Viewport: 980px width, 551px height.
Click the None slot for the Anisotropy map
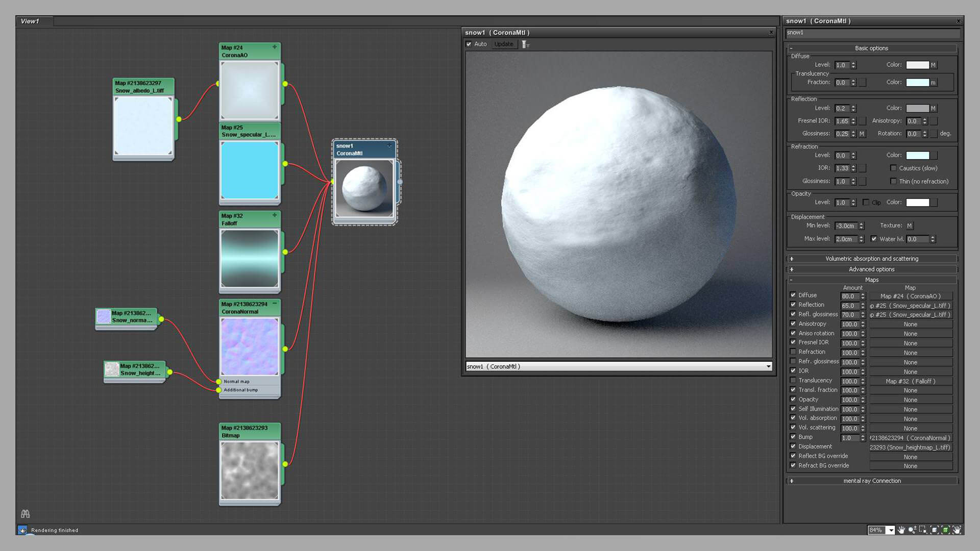tap(911, 324)
